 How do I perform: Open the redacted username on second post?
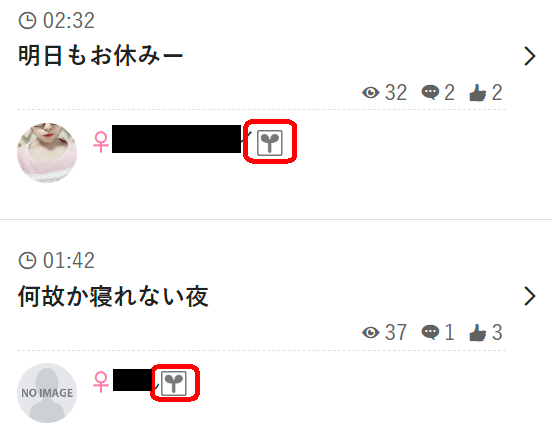pos(133,380)
